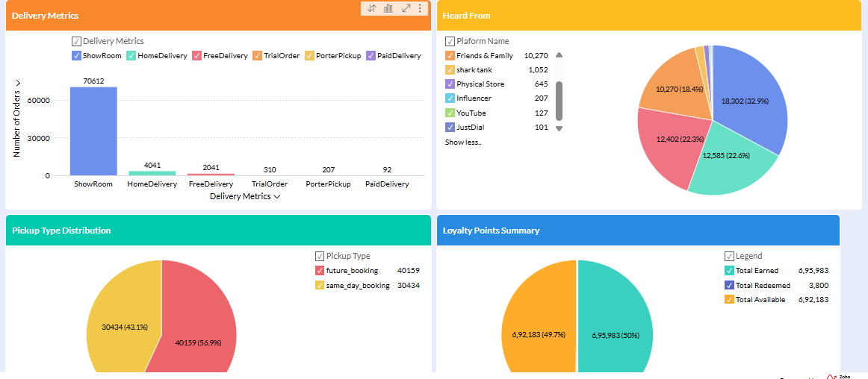Click the yellow 30434 (43.1%) pickup slice
Viewport: 868px width, 379px height.
[x=124, y=327]
